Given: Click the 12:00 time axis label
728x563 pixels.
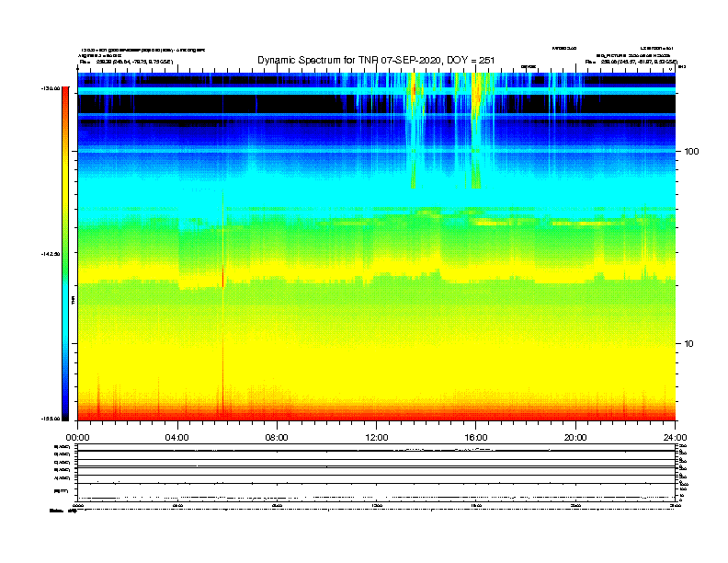Looking at the screenshot, I should [x=377, y=438].
